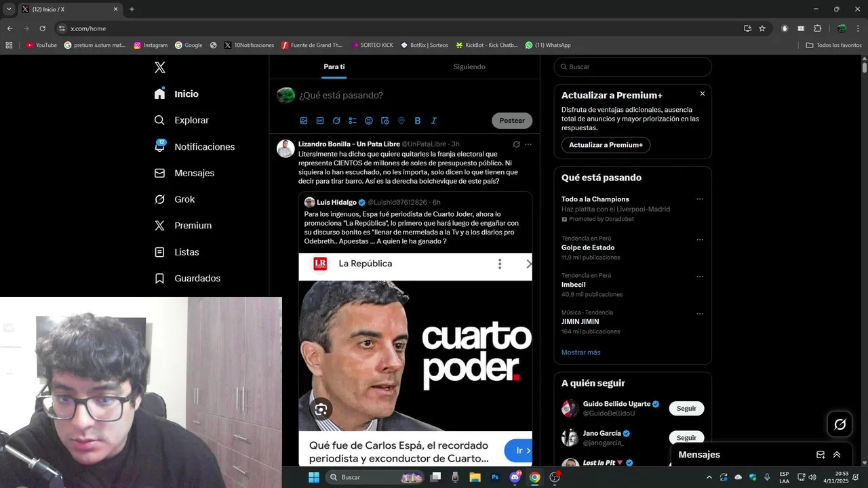This screenshot has width=868, height=488.
Task: Apply italic formatting in composer
Action: click(x=434, y=121)
